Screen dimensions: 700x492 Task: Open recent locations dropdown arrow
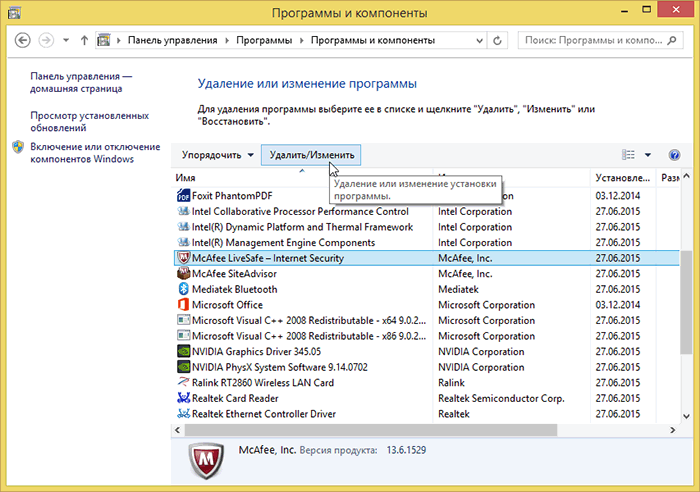coord(66,40)
